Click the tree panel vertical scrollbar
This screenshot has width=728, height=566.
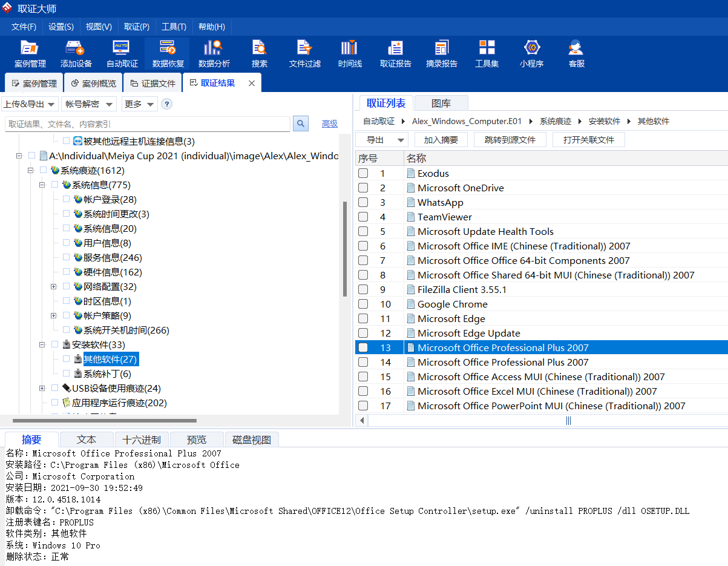[x=345, y=248]
